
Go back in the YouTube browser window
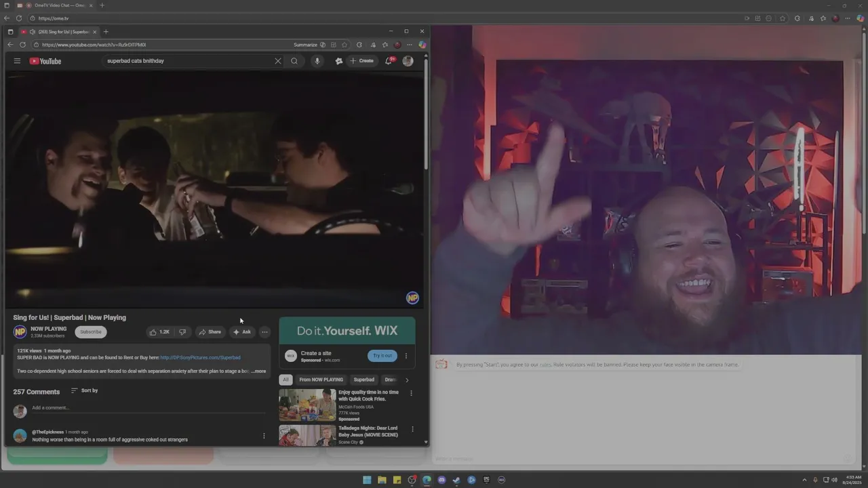[x=10, y=45]
